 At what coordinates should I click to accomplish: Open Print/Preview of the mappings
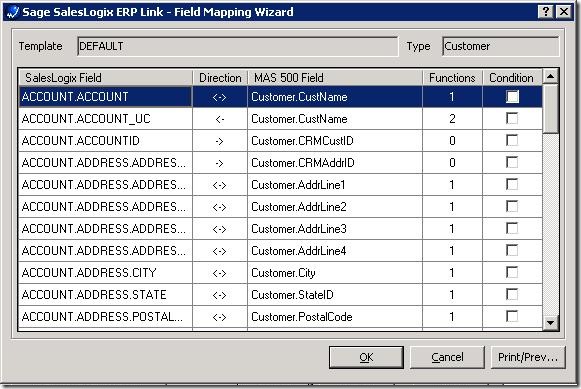coord(528,357)
